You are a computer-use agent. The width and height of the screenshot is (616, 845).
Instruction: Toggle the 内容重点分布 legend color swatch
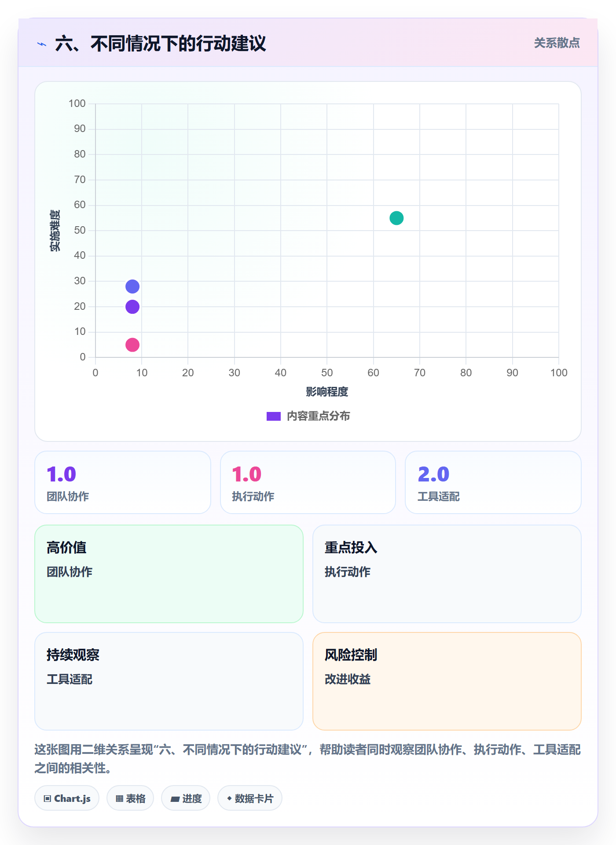click(x=274, y=416)
